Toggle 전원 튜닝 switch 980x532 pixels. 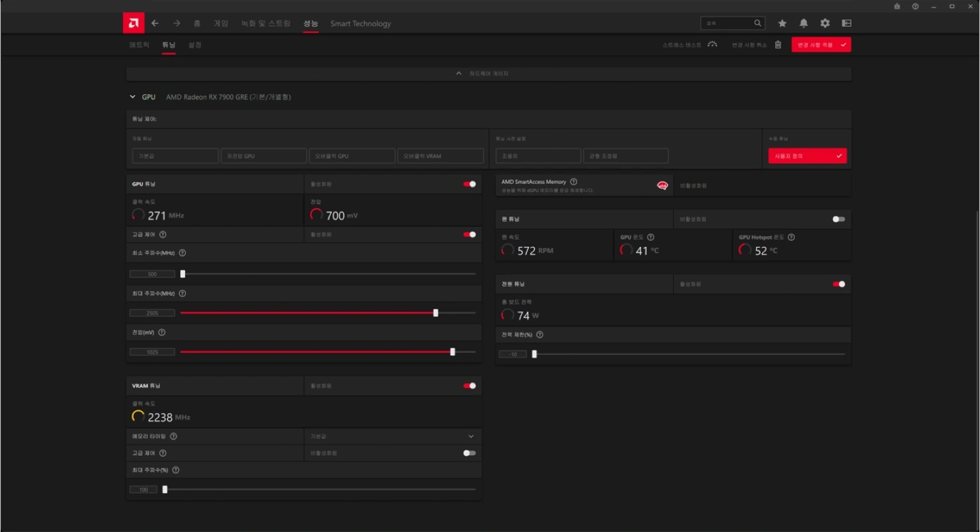click(x=838, y=284)
